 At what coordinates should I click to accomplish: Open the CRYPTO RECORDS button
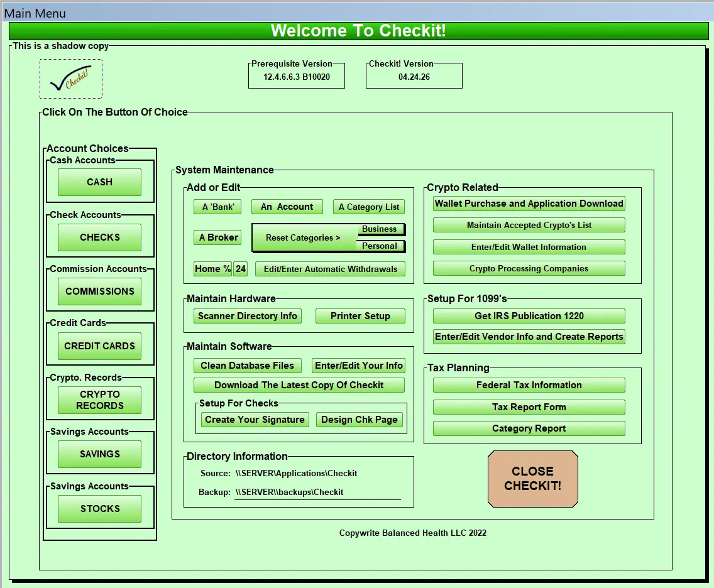point(99,400)
